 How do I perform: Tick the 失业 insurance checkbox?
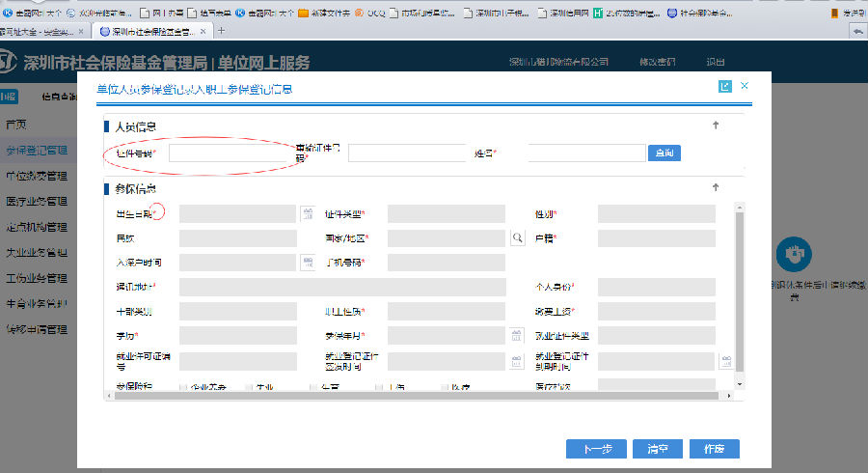[249, 388]
